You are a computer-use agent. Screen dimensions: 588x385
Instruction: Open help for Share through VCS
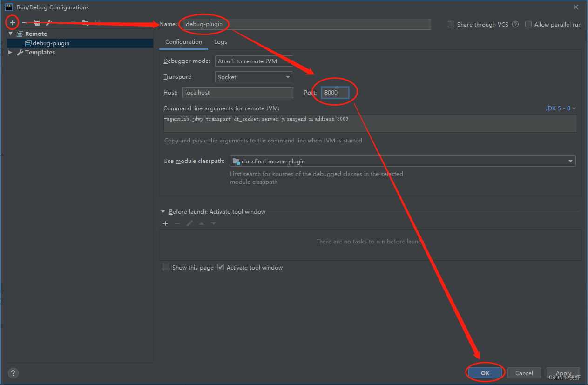point(515,24)
